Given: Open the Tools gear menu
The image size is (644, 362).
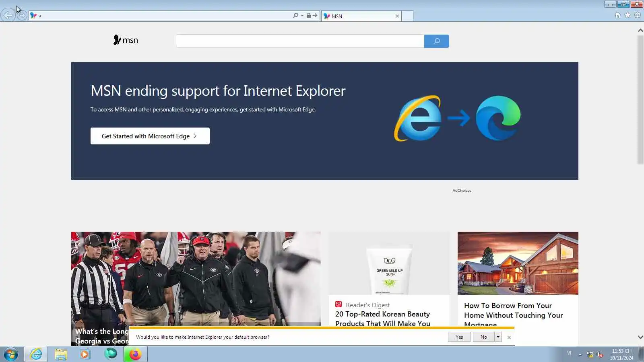Looking at the screenshot, I should 638,15.
